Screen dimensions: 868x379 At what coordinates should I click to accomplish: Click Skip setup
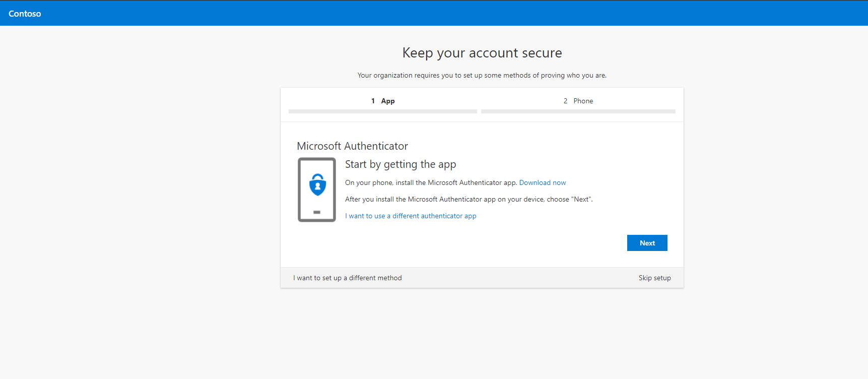pos(654,278)
